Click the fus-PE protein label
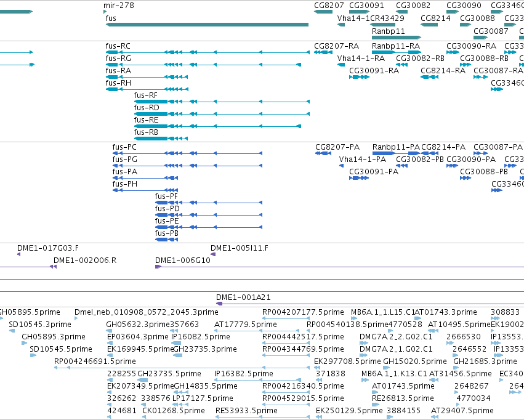 click(x=167, y=221)
